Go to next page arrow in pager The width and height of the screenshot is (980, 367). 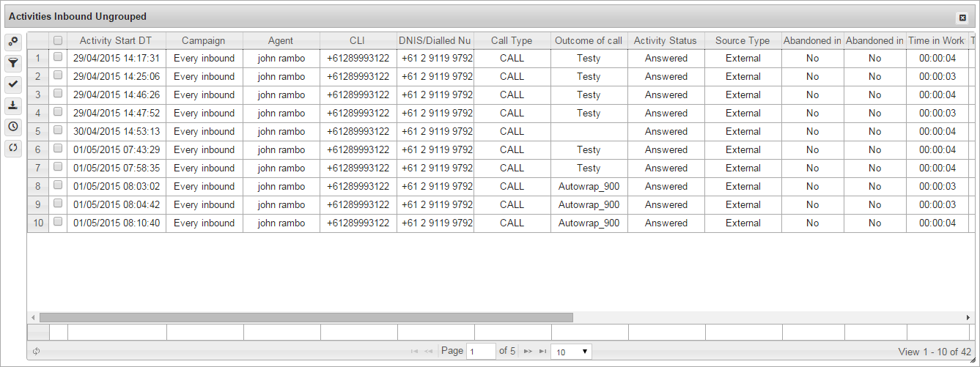[527, 352]
